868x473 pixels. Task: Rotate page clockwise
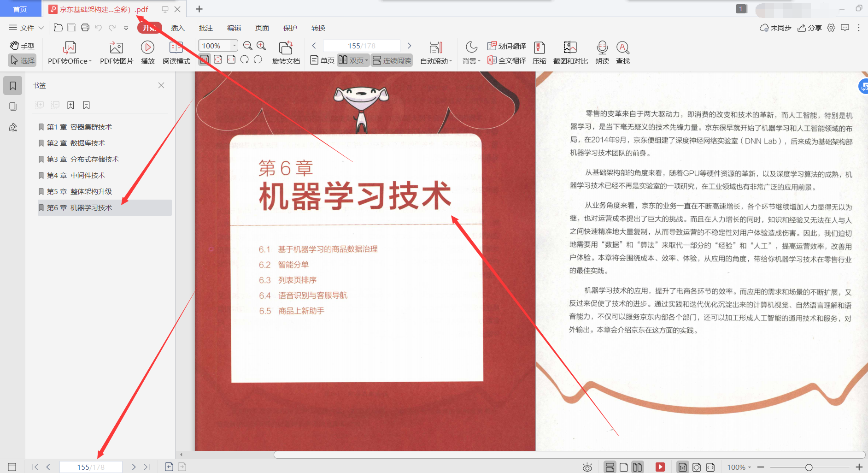(x=245, y=59)
